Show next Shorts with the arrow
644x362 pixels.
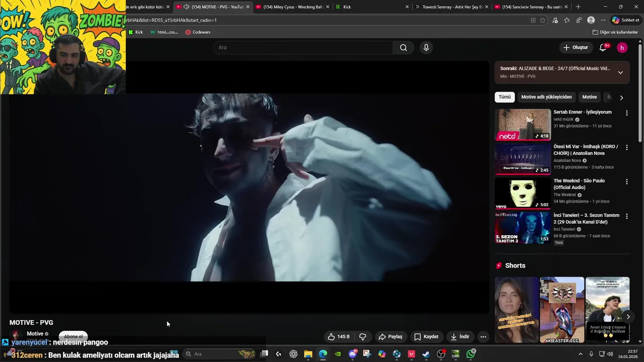click(x=628, y=317)
